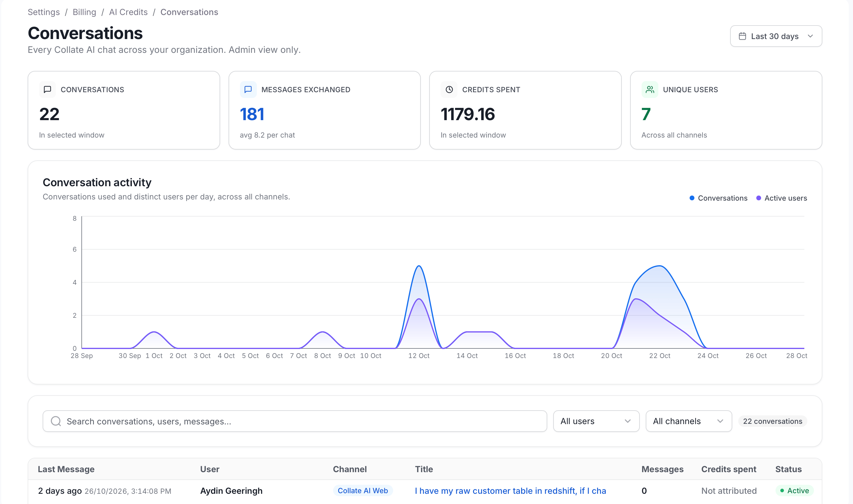The height and width of the screenshot is (504, 853).
Task: Open the Last 30 days dropdown
Action: click(776, 36)
